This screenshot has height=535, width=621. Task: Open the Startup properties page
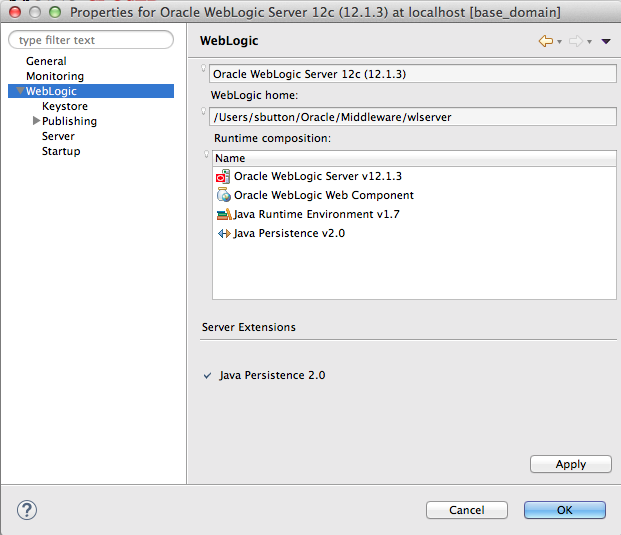click(61, 151)
